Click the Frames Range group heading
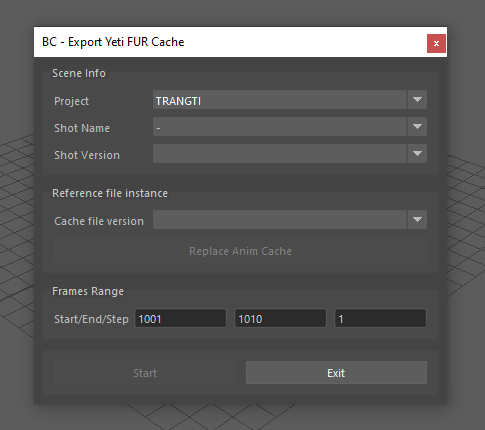The width and height of the screenshot is (485, 430). pyautogui.click(x=88, y=291)
